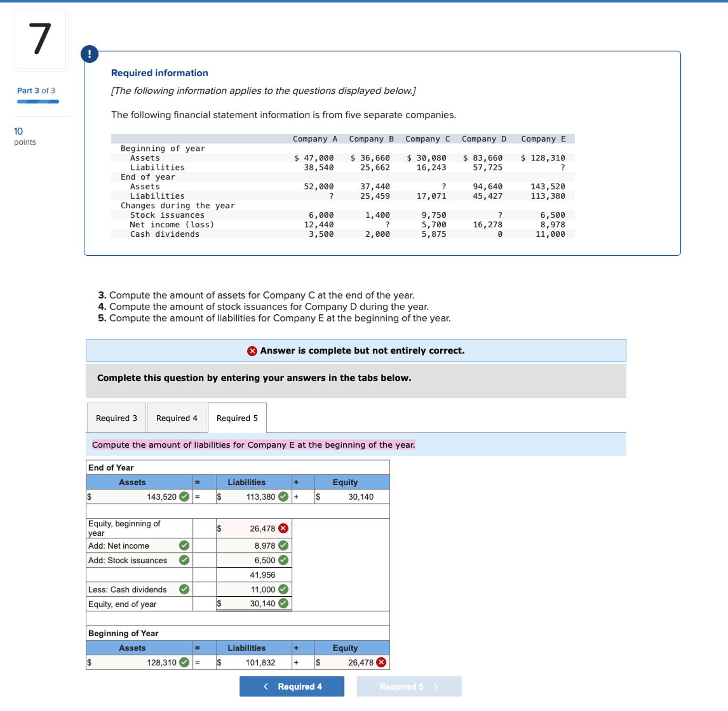
Task: Click the Equity beginning of year input 26,478
Action: [x=254, y=528]
